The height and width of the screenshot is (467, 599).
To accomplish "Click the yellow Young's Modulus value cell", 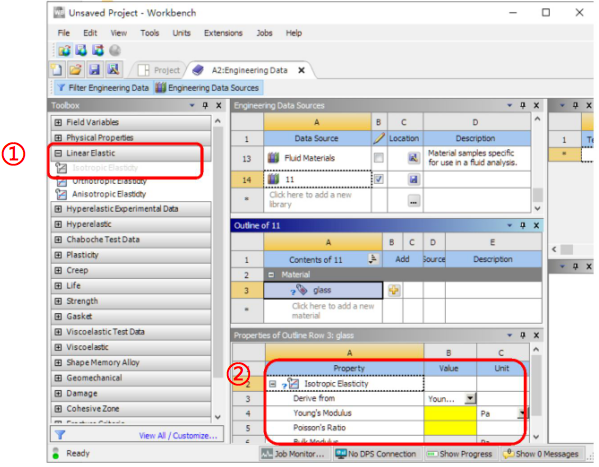I will pyautogui.click(x=450, y=413).
